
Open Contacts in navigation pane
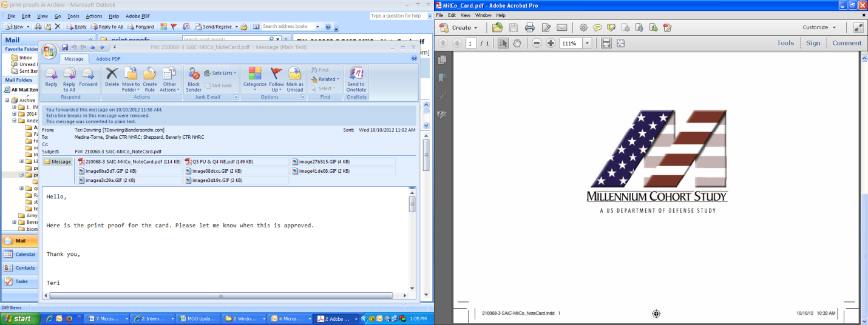tap(18, 267)
